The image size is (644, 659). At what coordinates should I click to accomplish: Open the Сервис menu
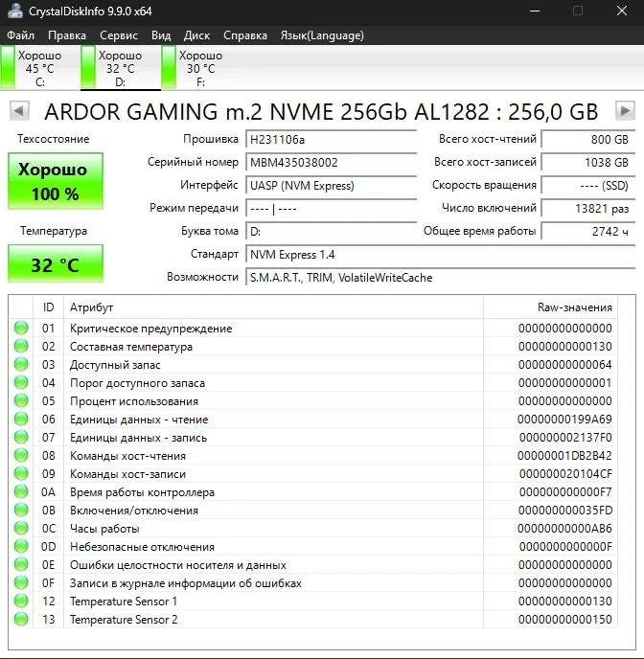tap(119, 35)
